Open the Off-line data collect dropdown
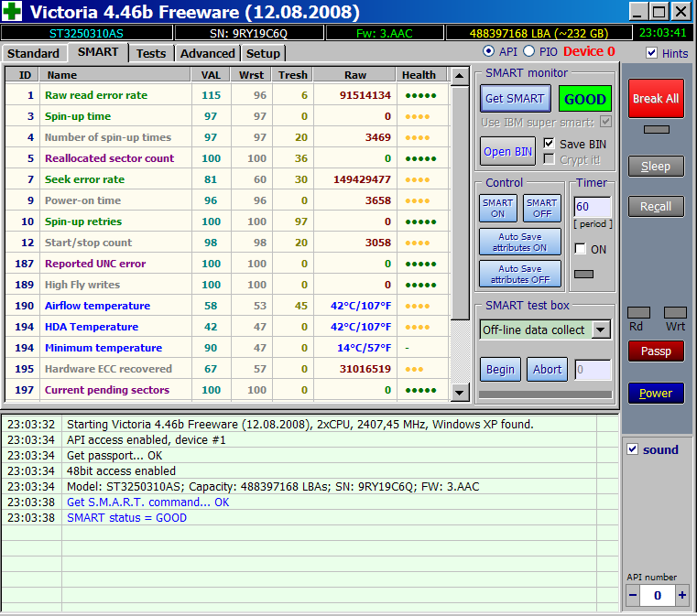Image resolution: width=697 pixels, height=616 pixels. [x=601, y=330]
